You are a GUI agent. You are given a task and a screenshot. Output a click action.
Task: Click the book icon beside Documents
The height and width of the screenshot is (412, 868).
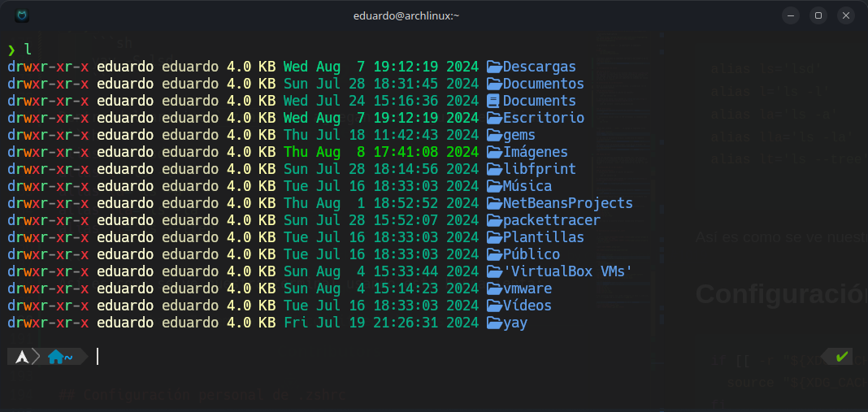click(493, 101)
